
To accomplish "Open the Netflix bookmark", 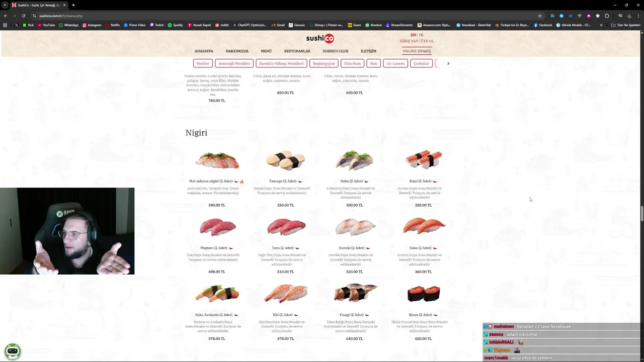I will click(112, 25).
